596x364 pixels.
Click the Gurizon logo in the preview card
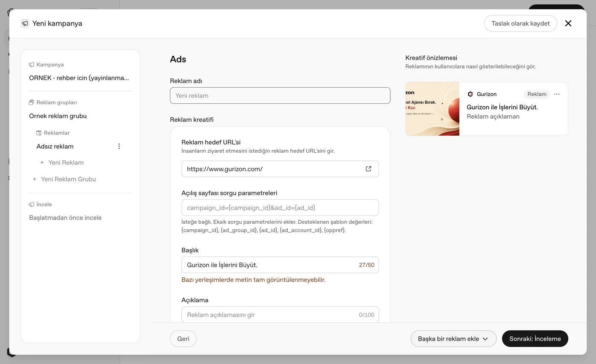(470, 94)
